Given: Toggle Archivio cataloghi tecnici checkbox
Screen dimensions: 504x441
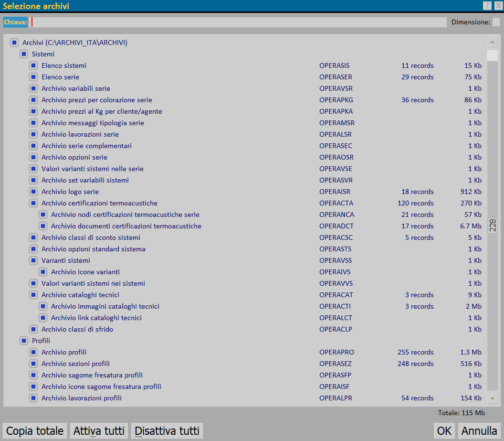Looking at the screenshot, I should click(33, 295).
